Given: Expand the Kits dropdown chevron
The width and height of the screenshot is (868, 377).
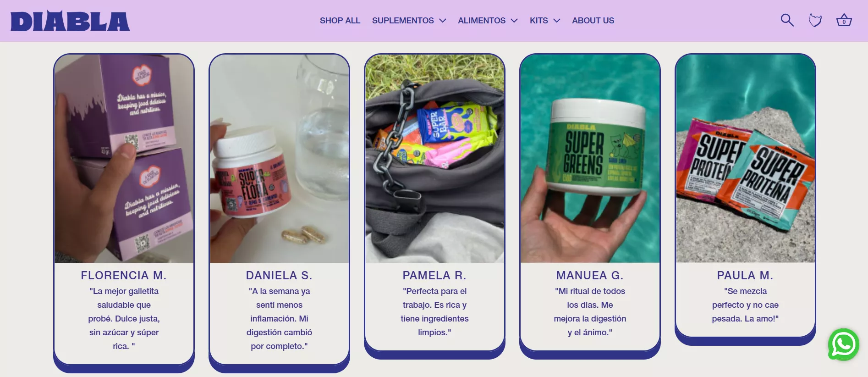Looking at the screenshot, I should coord(557,21).
